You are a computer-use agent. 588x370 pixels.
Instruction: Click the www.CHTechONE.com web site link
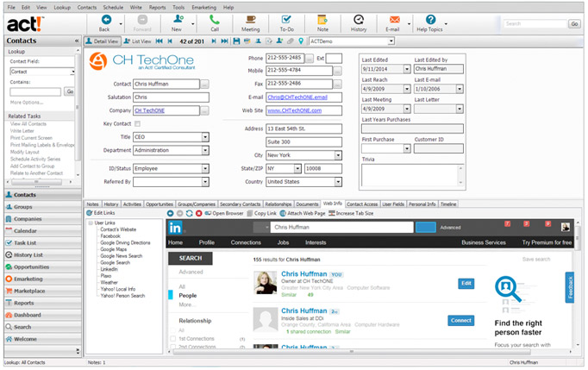[x=294, y=110]
